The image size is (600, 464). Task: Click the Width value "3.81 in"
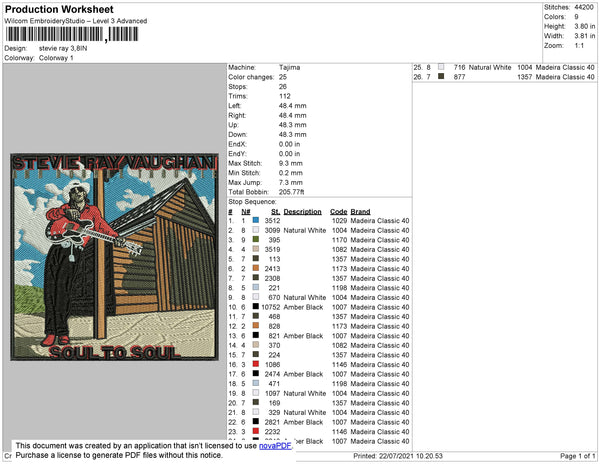point(584,36)
